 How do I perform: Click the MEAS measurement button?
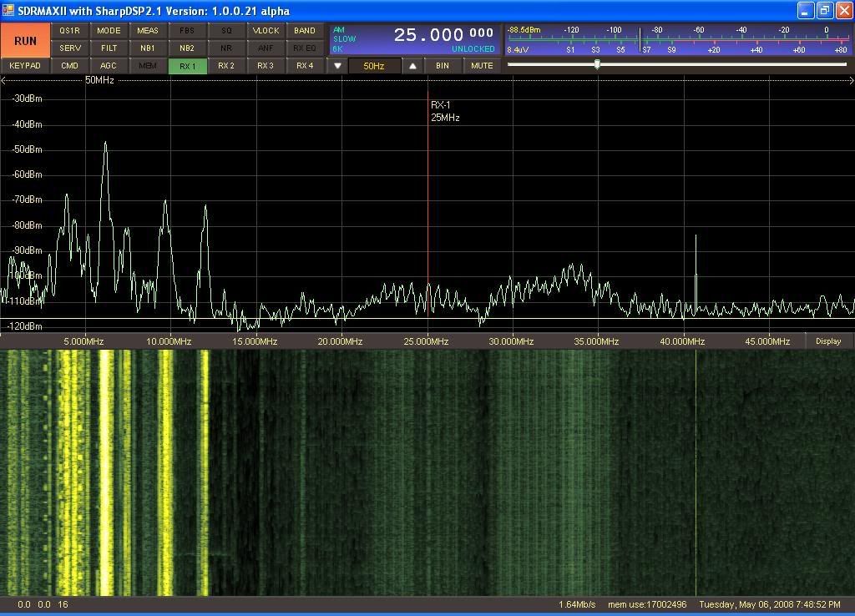[x=148, y=31]
